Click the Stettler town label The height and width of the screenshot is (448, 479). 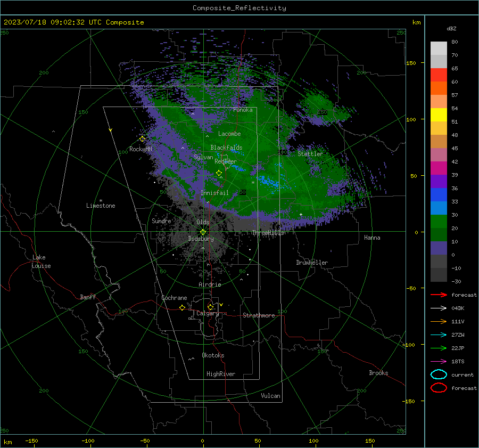coord(310,154)
